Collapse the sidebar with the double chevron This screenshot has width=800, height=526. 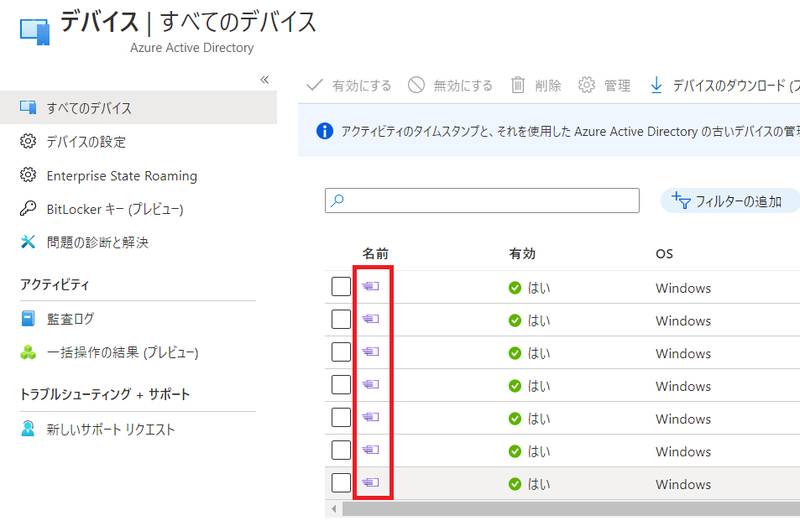264,80
